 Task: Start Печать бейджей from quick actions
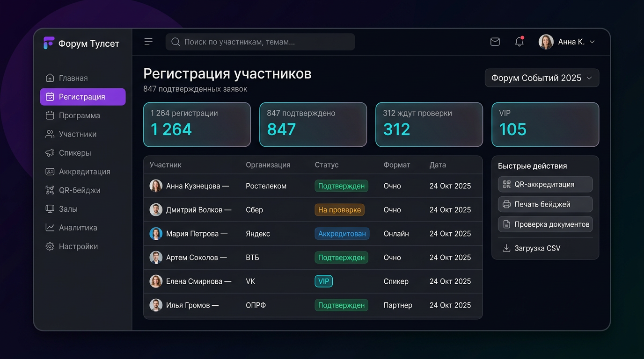pos(545,204)
